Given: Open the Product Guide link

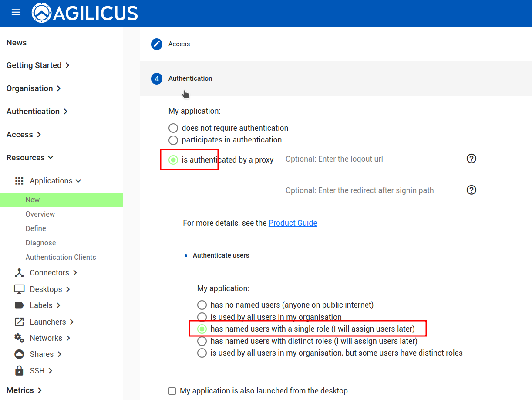Looking at the screenshot, I should pos(293,223).
